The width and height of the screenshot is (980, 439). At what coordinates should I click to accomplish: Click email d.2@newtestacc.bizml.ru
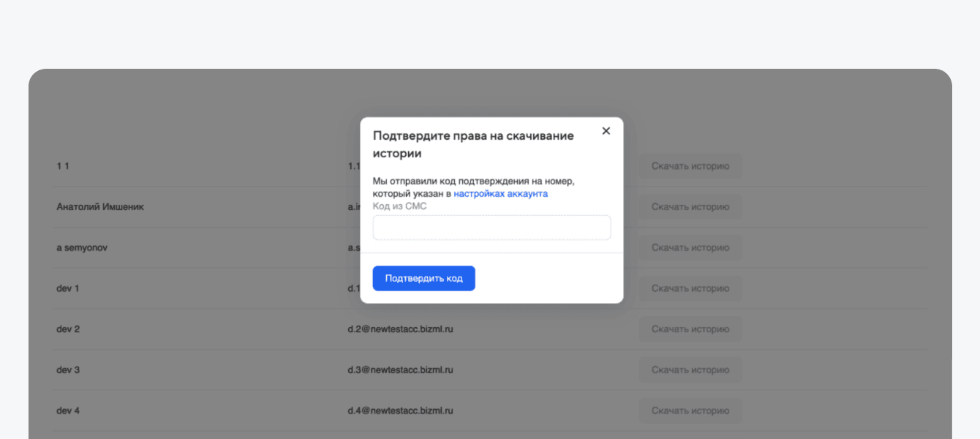point(400,329)
